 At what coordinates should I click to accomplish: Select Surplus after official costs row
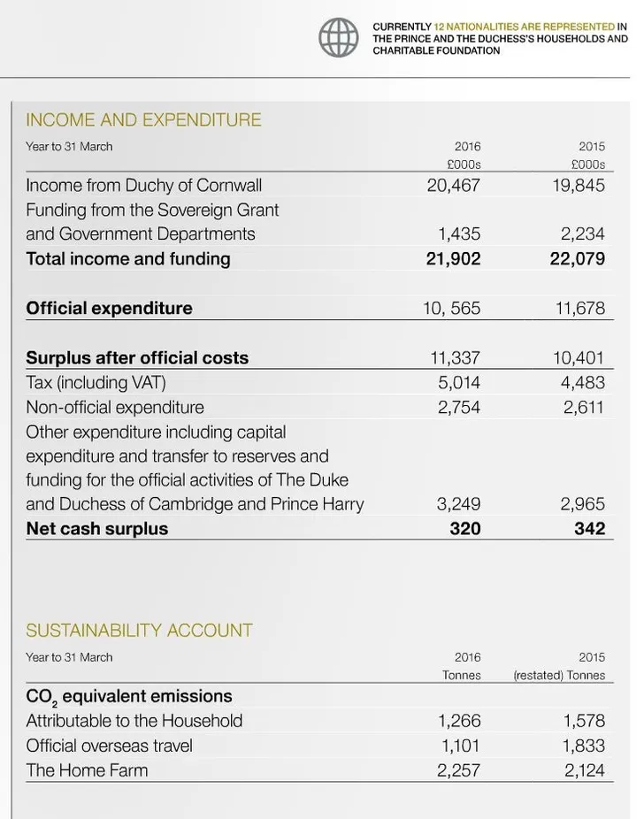tap(319, 358)
